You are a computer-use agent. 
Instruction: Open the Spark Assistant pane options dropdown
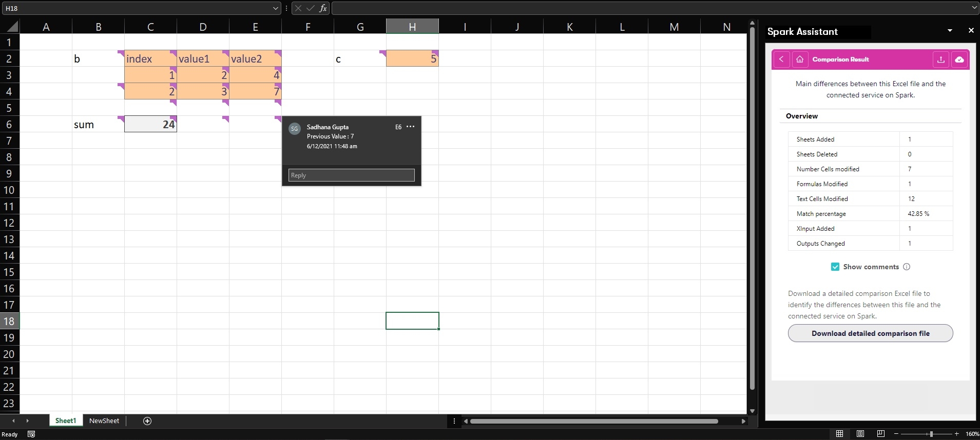click(x=950, y=31)
